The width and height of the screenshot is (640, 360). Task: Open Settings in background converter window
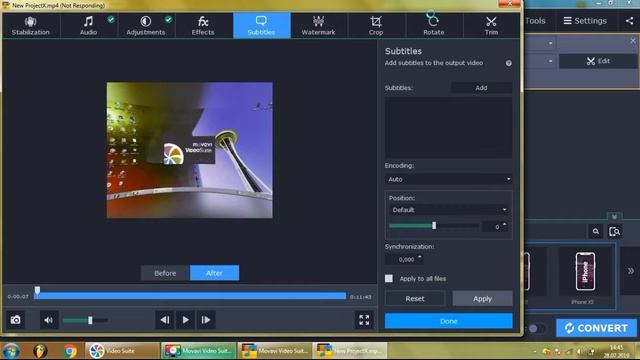pyautogui.click(x=585, y=20)
